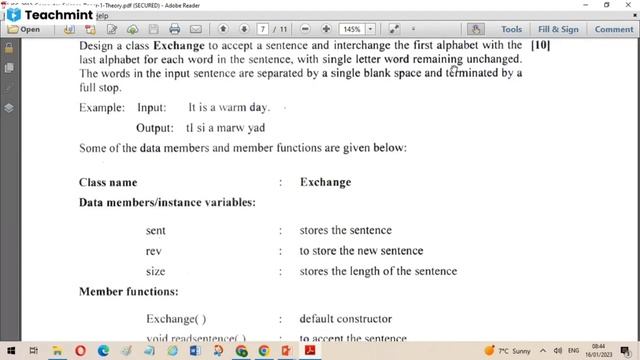Click 'to store the new sentence' text
The height and width of the screenshot is (360, 640).
click(x=361, y=251)
